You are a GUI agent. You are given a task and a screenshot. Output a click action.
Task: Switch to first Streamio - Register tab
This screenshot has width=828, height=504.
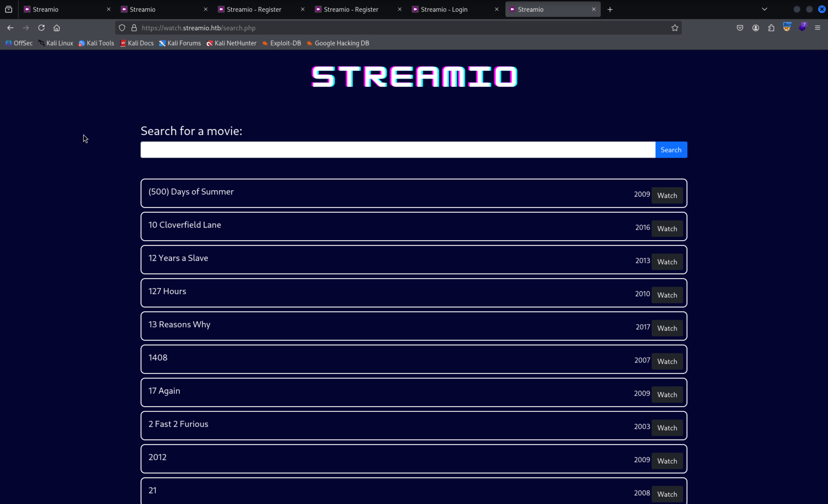pos(254,9)
